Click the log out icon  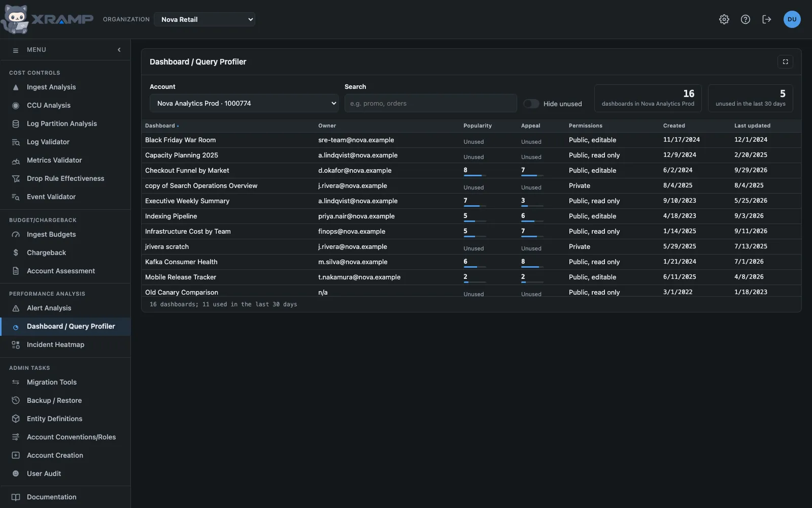click(767, 19)
